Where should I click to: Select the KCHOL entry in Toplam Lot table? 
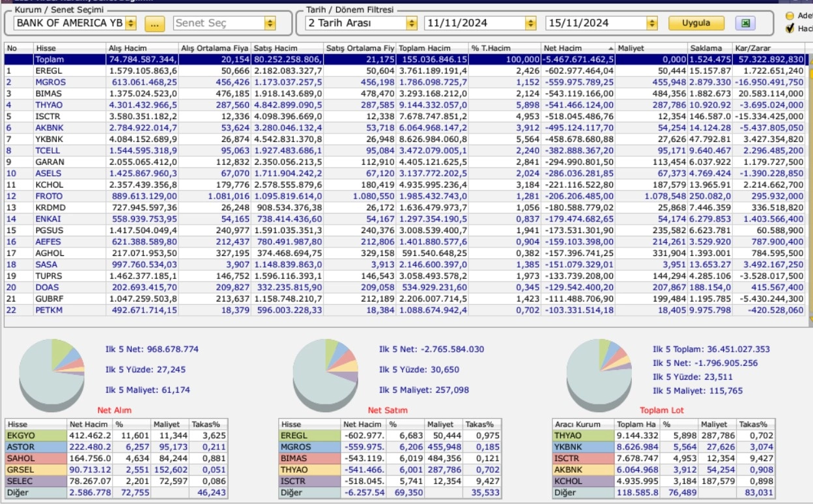(664, 481)
